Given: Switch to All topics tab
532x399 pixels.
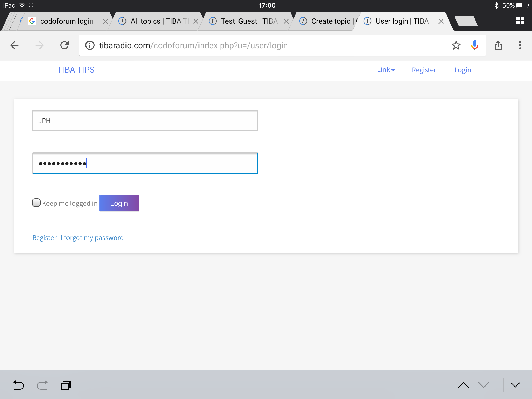Looking at the screenshot, I should [156, 21].
